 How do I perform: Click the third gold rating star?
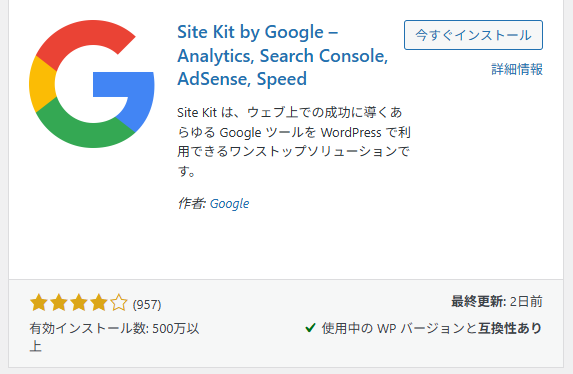pos(79,303)
